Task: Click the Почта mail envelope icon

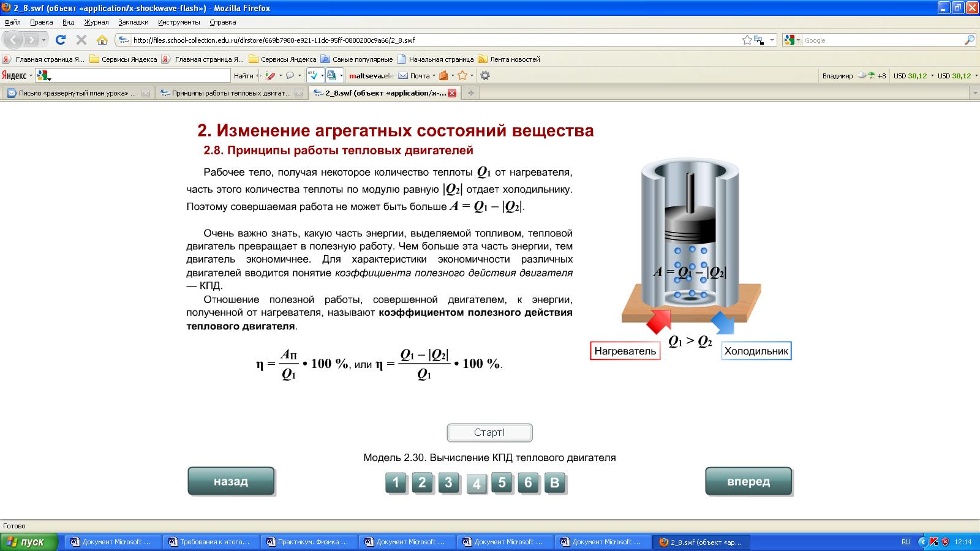Action: click(403, 75)
